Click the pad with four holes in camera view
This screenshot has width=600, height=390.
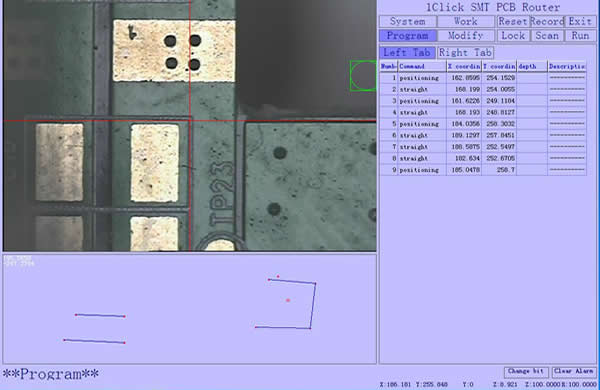point(174,51)
